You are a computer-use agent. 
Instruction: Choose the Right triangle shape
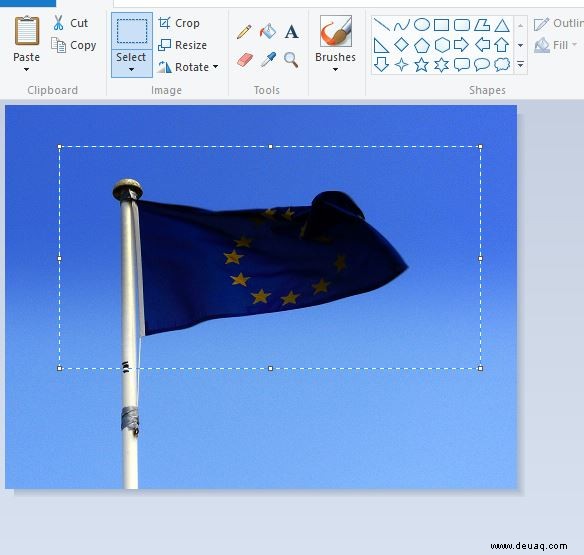tap(381, 45)
